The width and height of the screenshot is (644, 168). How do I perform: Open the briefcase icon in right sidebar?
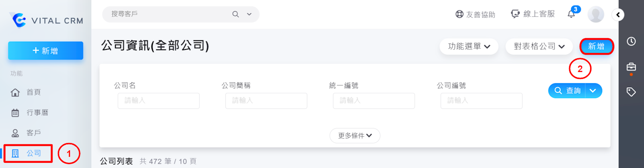(x=631, y=67)
